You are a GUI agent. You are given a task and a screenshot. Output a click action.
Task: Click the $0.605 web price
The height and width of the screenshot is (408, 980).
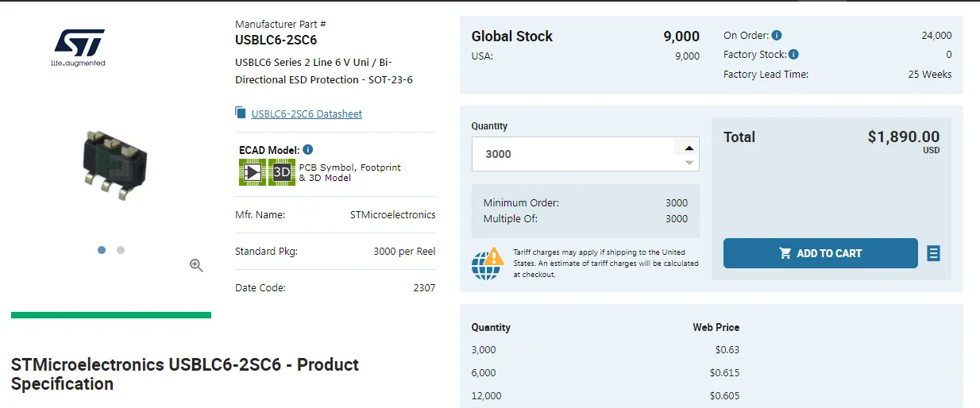pos(724,396)
